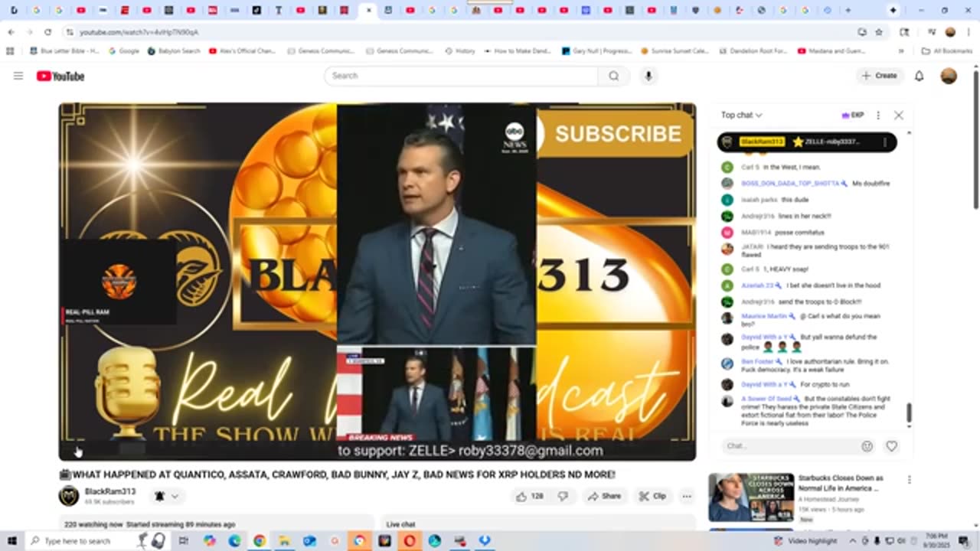This screenshot has width=980, height=551.
Task: Click chat username Maurice Martin
Action: [765, 316]
